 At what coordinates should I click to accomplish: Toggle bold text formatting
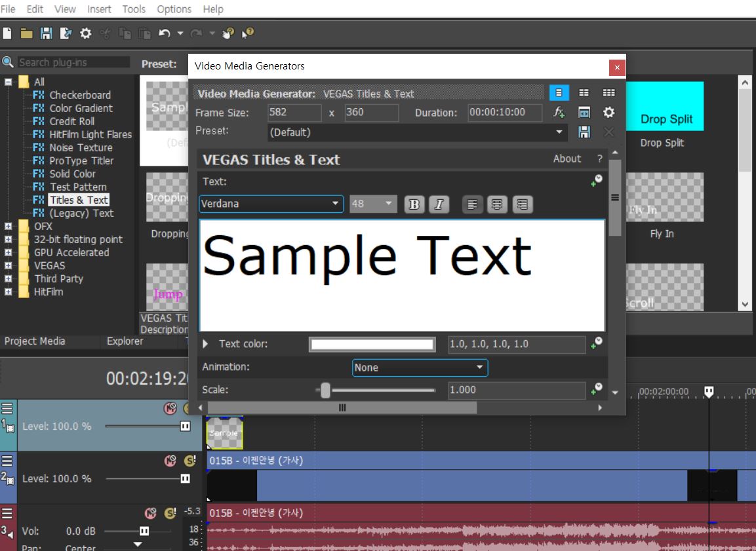coord(414,204)
